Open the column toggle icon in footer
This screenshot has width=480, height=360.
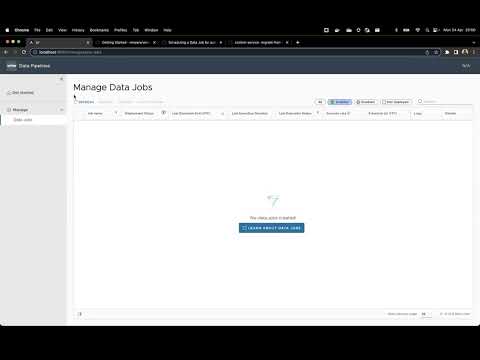(x=80, y=314)
